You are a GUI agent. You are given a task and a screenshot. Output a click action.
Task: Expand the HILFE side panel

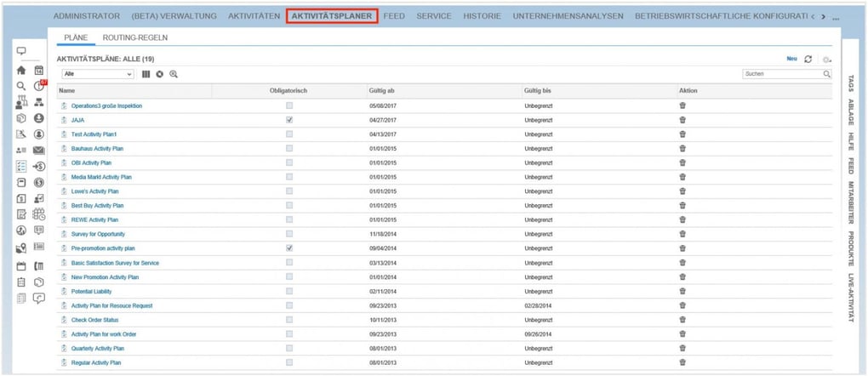(851, 142)
